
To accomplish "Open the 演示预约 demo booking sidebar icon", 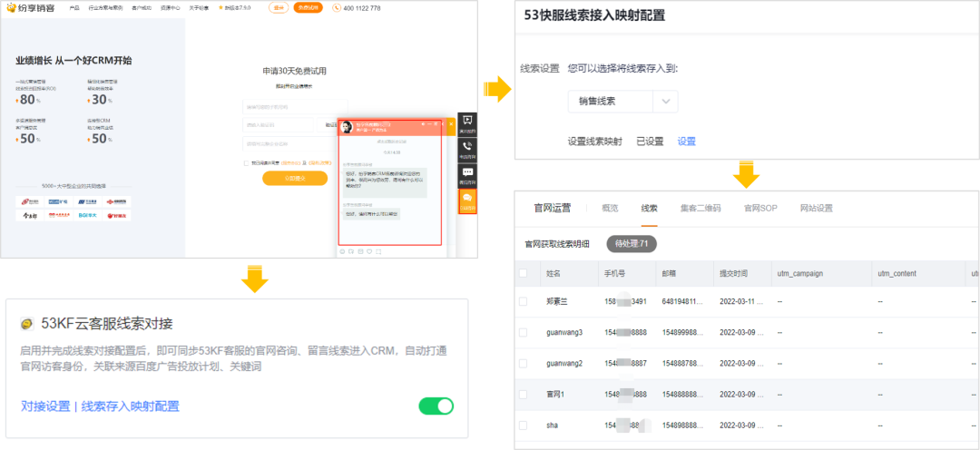I will (467, 124).
